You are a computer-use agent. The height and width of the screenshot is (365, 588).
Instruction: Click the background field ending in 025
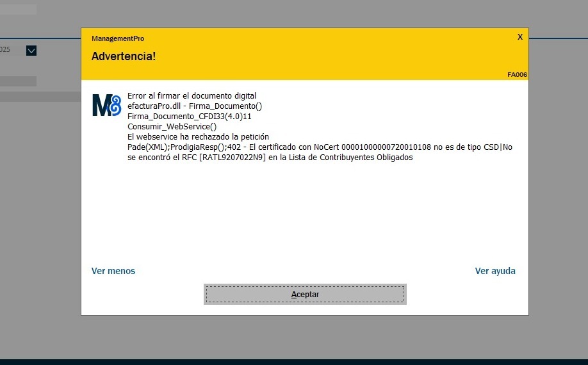[x=6, y=50]
